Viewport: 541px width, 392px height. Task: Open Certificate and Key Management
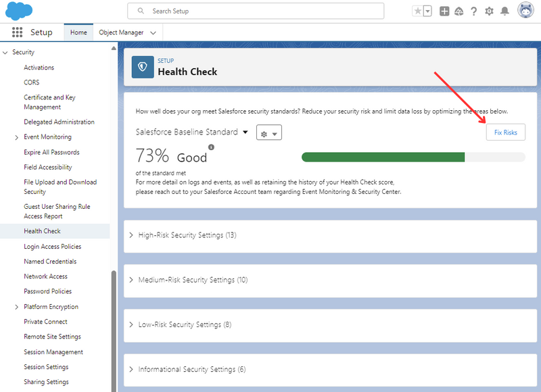pos(49,102)
